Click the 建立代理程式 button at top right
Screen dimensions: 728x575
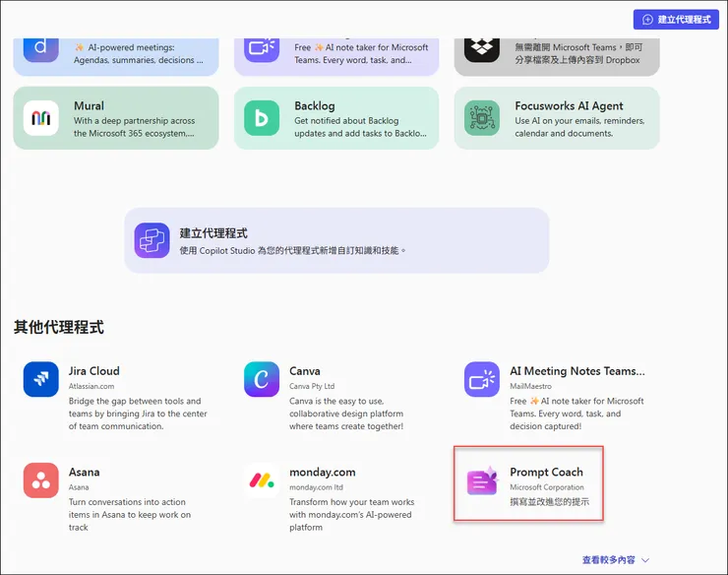[676, 20]
